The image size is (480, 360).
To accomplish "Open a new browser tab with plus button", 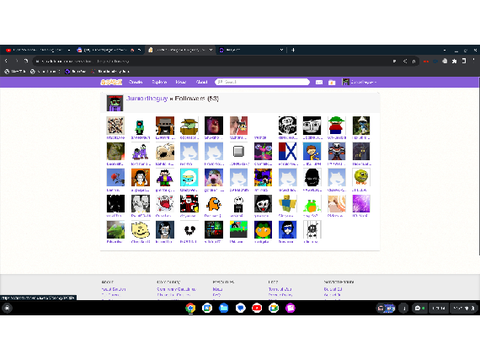I will [293, 50].
